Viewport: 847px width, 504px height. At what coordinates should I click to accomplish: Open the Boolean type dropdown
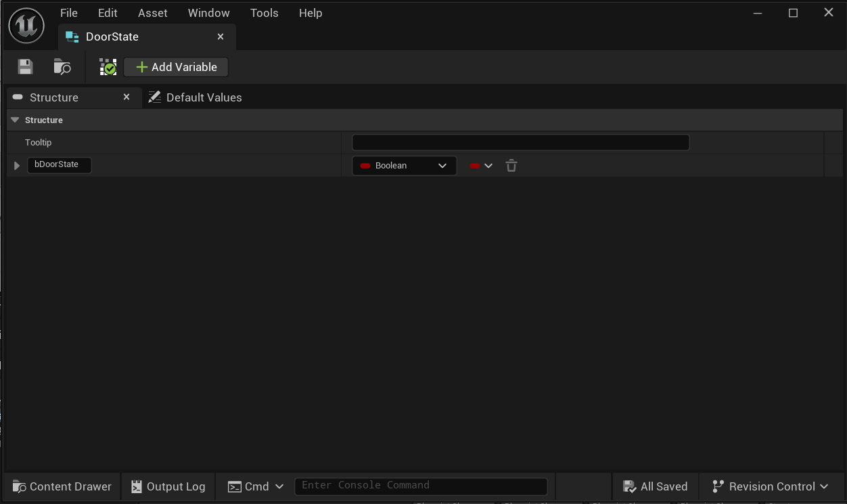(x=404, y=166)
